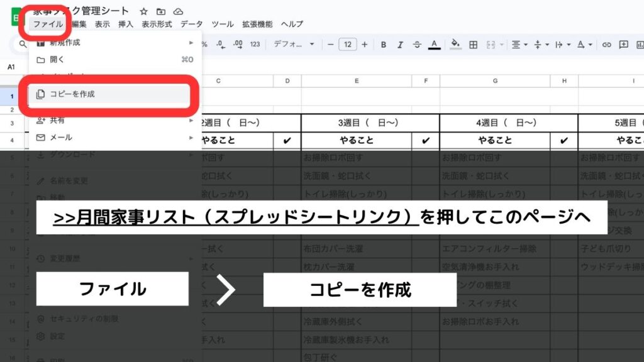644x362 pixels.
Task: Click the 3週目（ 日〜） cell
Action: (370, 123)
